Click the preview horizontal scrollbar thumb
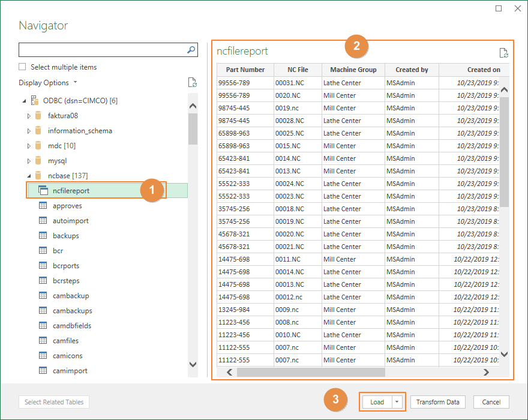Viewport: 528px width, 420px height. click(x=311, y=372)
